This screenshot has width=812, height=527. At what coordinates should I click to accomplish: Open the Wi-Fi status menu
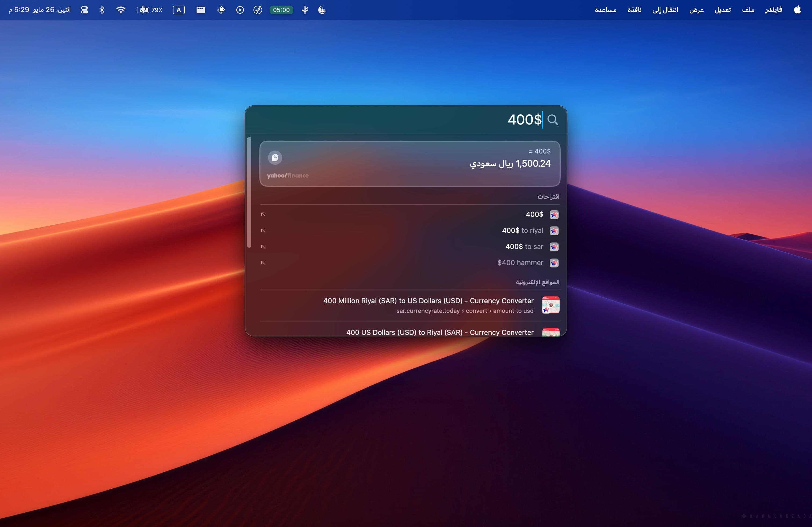coord(121,10)
